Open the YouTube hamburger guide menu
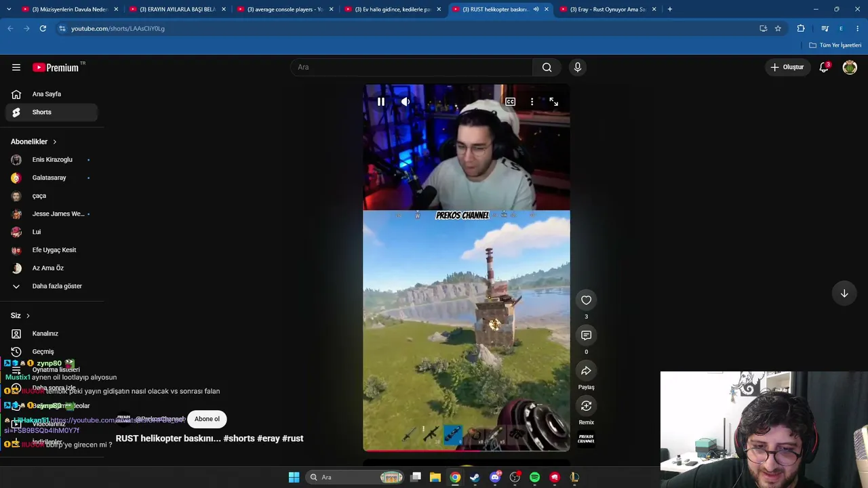 point(16,67)
